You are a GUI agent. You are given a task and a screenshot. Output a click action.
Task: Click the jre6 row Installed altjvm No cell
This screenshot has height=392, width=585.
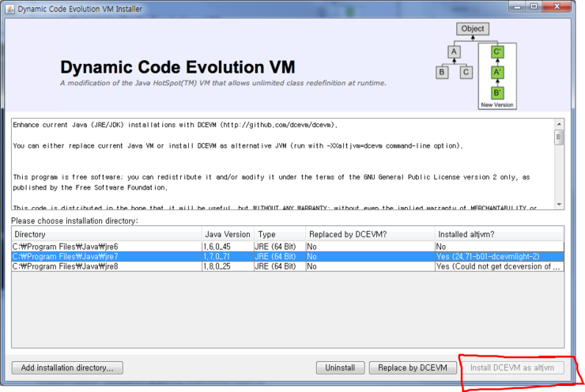499,247
